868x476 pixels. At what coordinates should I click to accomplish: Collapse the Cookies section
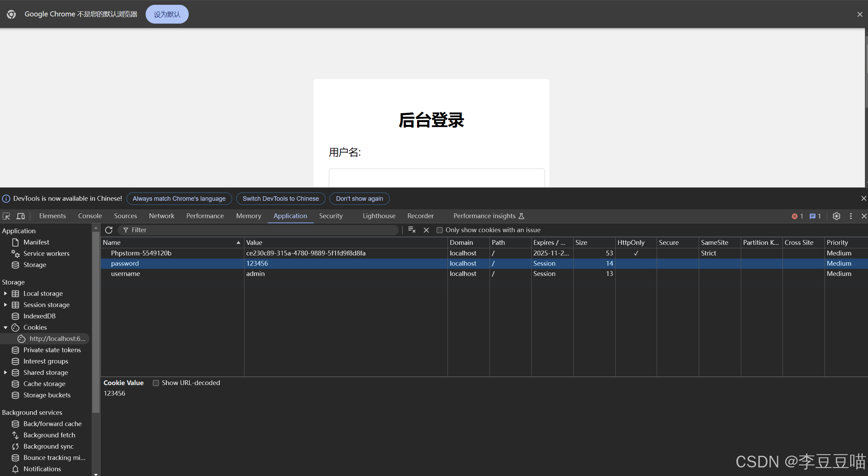tap(5, 327)
